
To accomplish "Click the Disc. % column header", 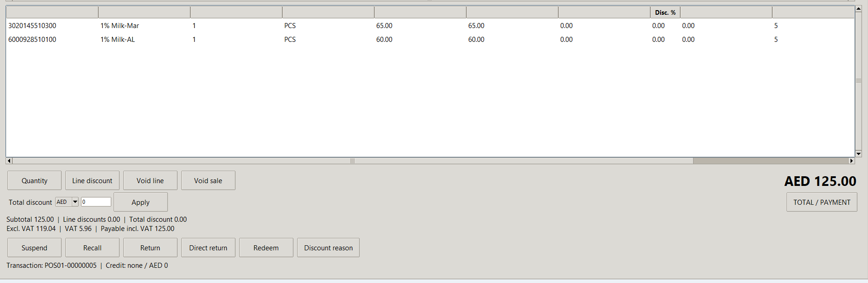I will 665,12.
